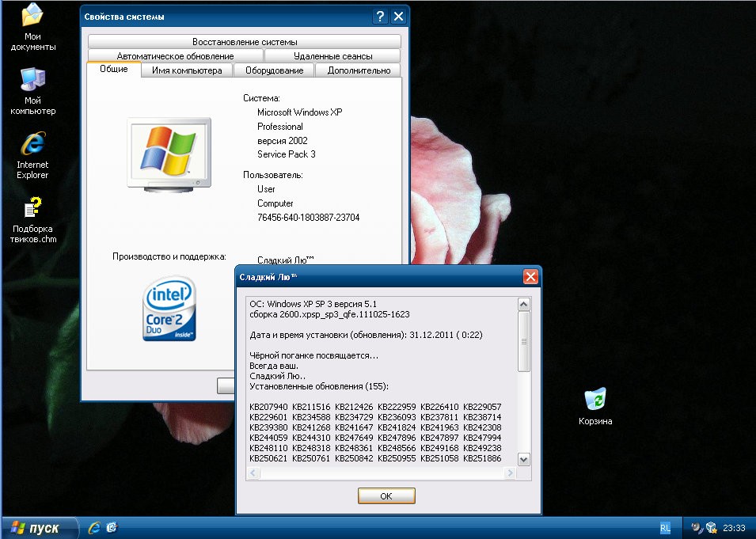This screenshot has height=539, width=756.
Task: Click update entry KB241268
Action: pyautogui.click(x=311, y=427)
